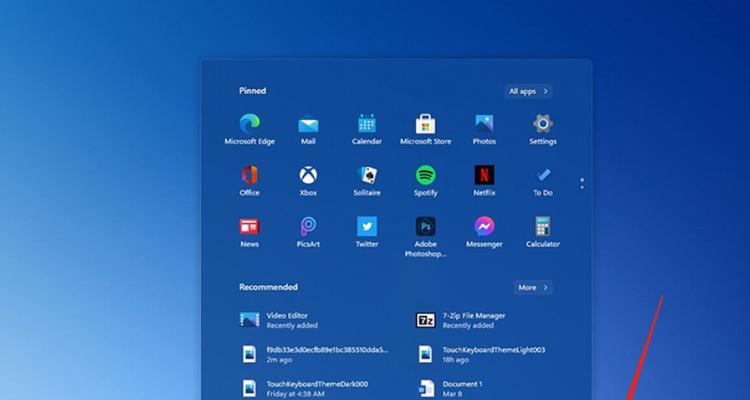Open TouchKeyboardThemeLight003 file
Screen dimensions: 750x400
pos(483,355)
